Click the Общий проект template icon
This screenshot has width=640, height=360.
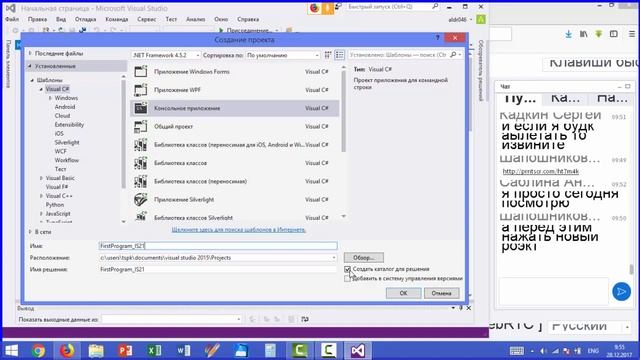[141, 127]
